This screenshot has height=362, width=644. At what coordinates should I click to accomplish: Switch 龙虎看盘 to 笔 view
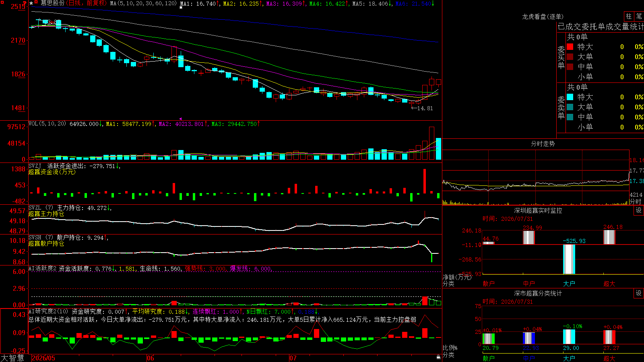(x=639, y=16)
